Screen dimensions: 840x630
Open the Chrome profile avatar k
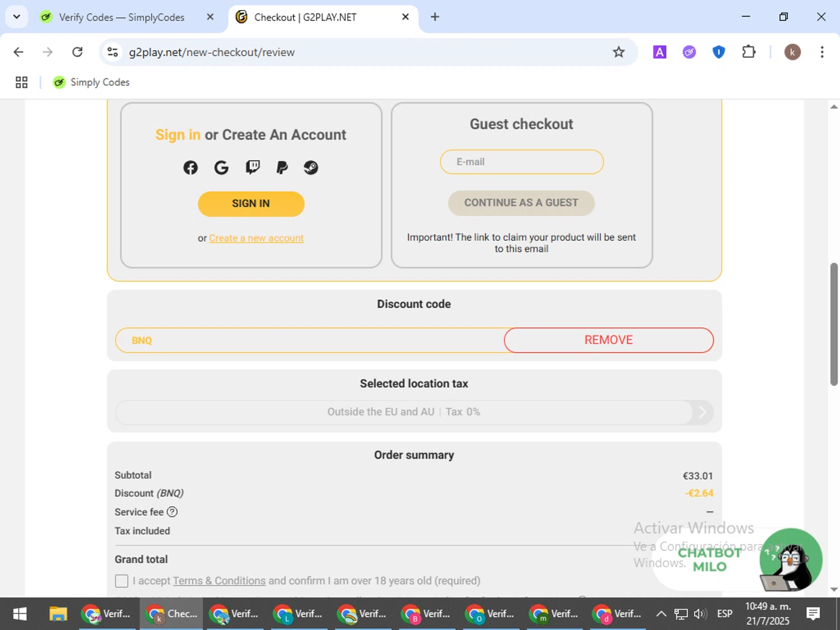(792, 52)
